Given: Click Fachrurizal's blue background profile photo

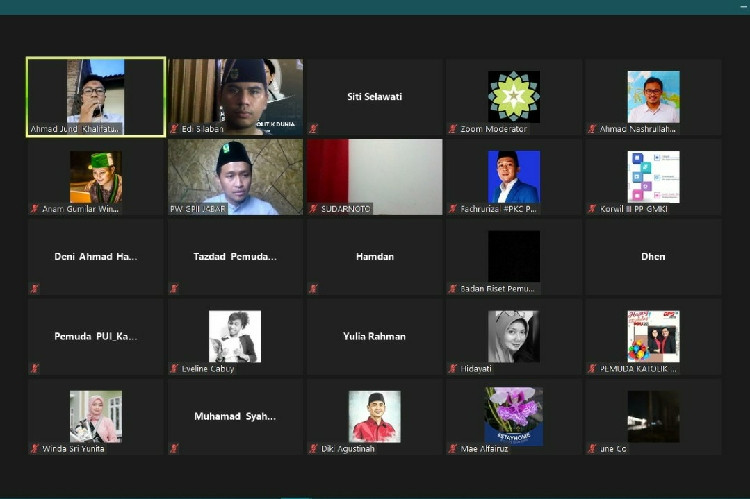Looking at the screenshot, I should point(514,176).
